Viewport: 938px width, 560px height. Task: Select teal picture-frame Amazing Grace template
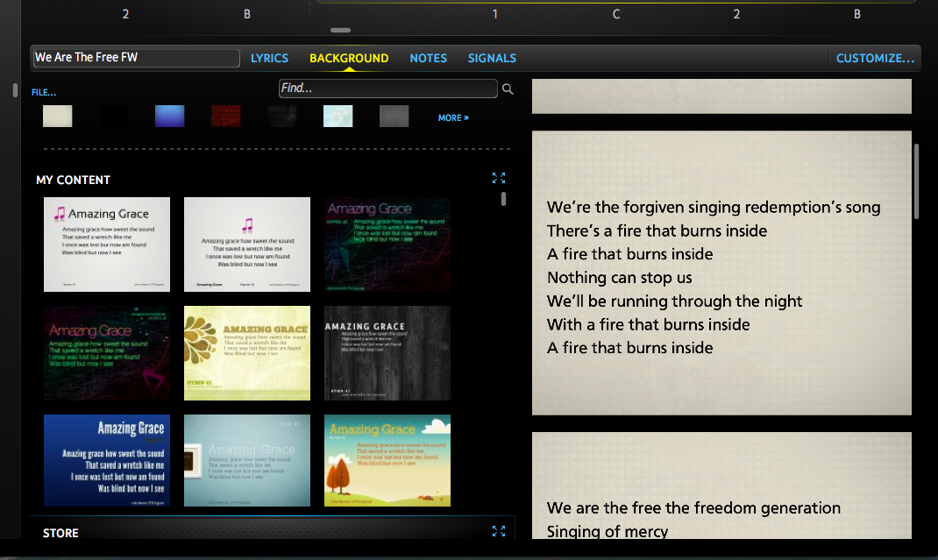[247, 461]
